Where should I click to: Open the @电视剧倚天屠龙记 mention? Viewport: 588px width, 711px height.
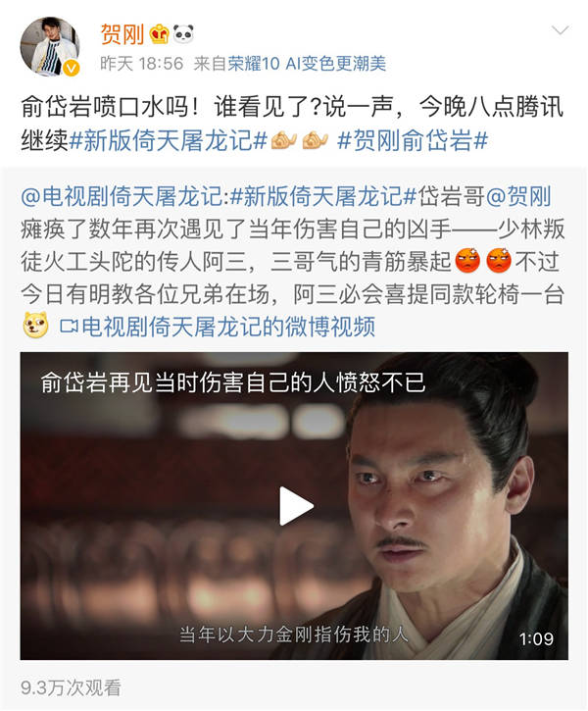click(x=122, y=197)
